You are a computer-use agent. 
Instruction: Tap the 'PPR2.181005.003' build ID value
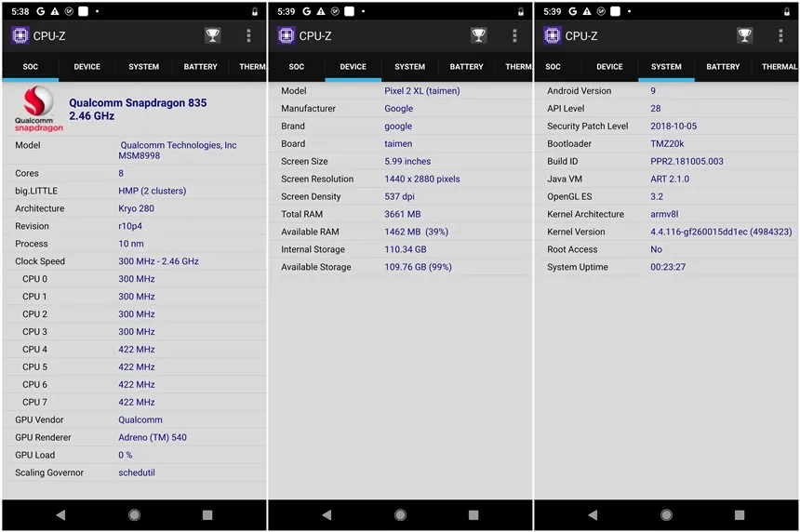(687, 161)
